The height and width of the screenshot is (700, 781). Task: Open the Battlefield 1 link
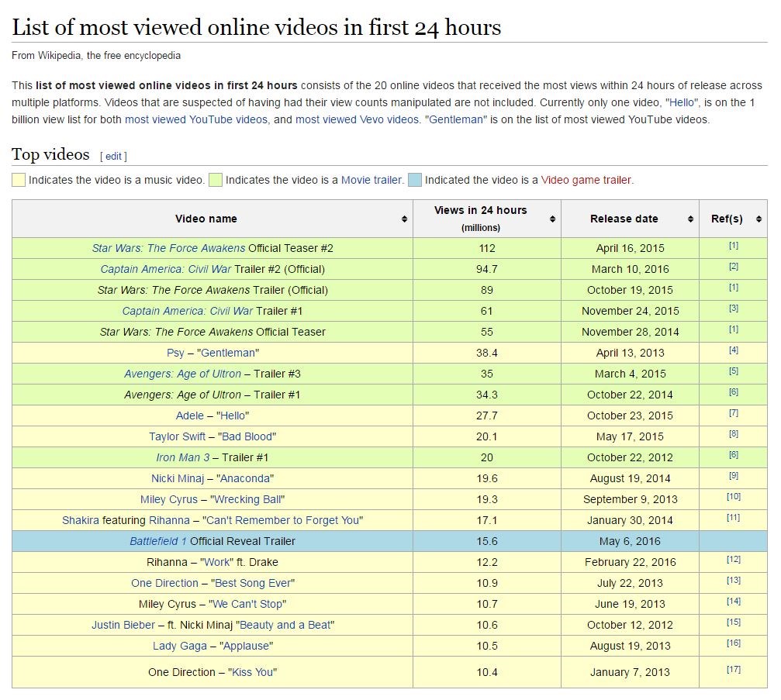click(158, 540)
